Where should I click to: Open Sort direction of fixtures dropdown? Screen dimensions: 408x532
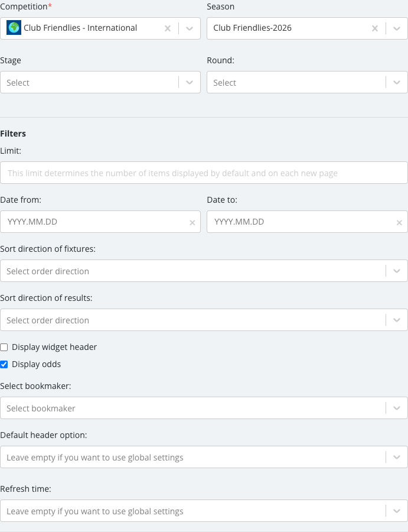coord(204,271)
